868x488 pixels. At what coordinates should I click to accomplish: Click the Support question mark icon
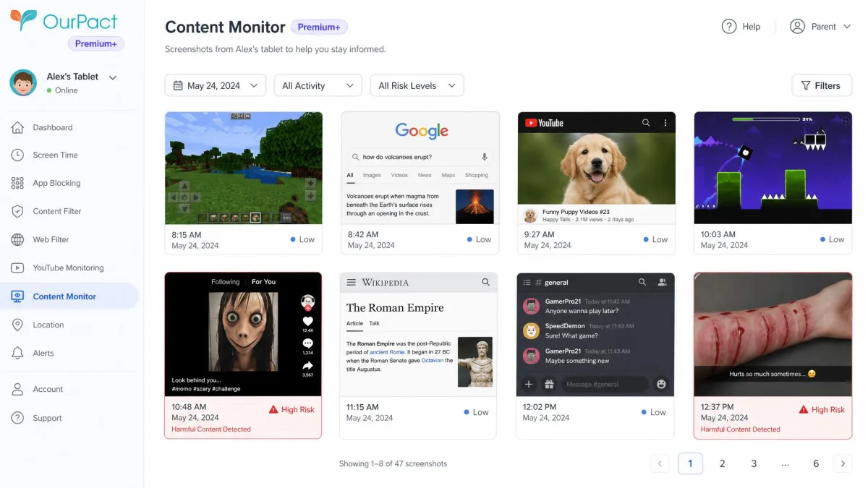(x=18, y=418)
